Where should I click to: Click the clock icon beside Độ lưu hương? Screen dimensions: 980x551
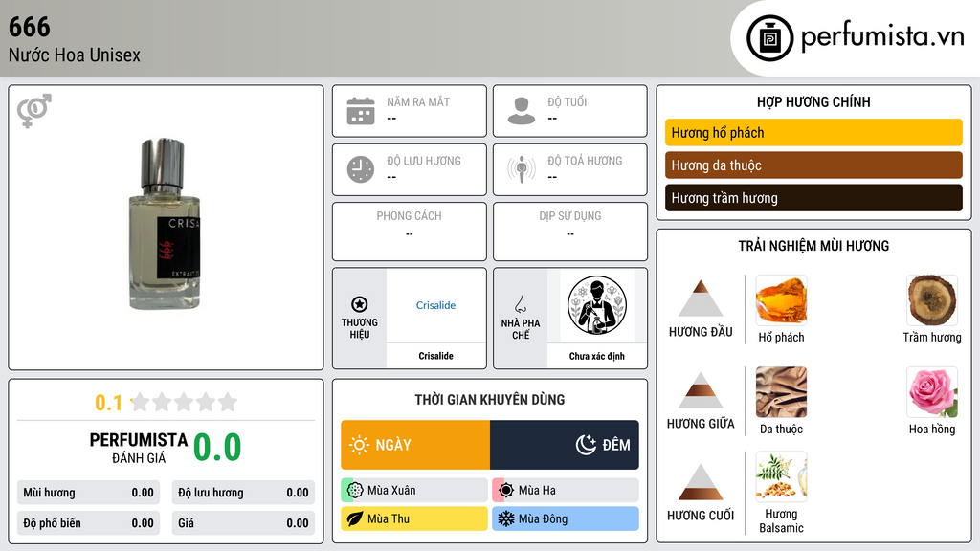pos(361,169)
